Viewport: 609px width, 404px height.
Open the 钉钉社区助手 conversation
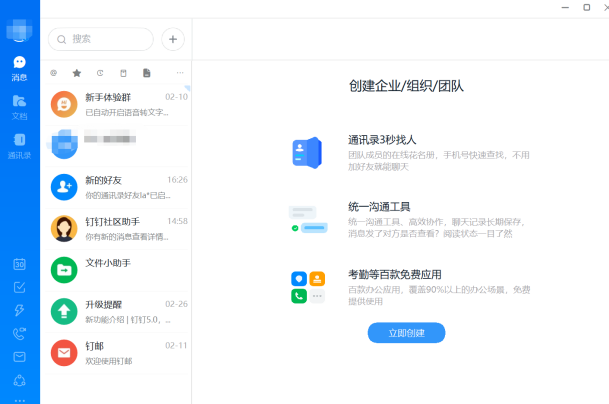tap(116, 228)
